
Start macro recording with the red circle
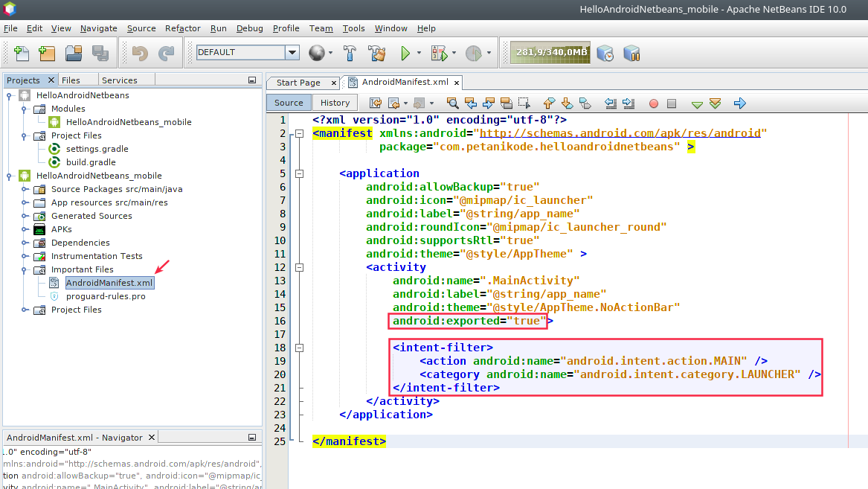click(x=654, y=103)
